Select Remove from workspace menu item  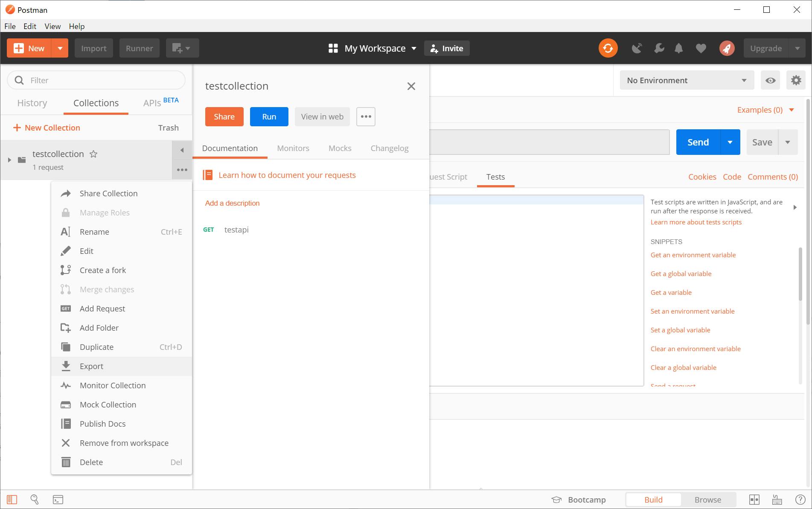click(122, 443)
